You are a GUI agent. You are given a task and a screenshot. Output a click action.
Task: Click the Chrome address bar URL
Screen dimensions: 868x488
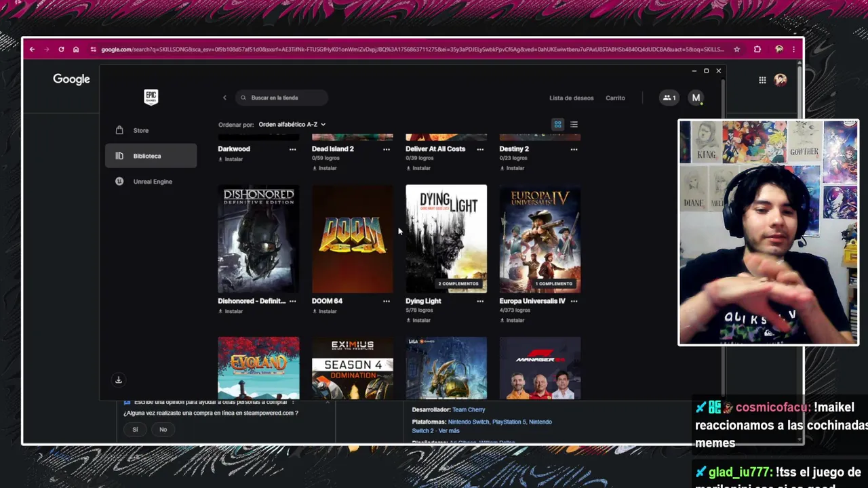(412, 49)
